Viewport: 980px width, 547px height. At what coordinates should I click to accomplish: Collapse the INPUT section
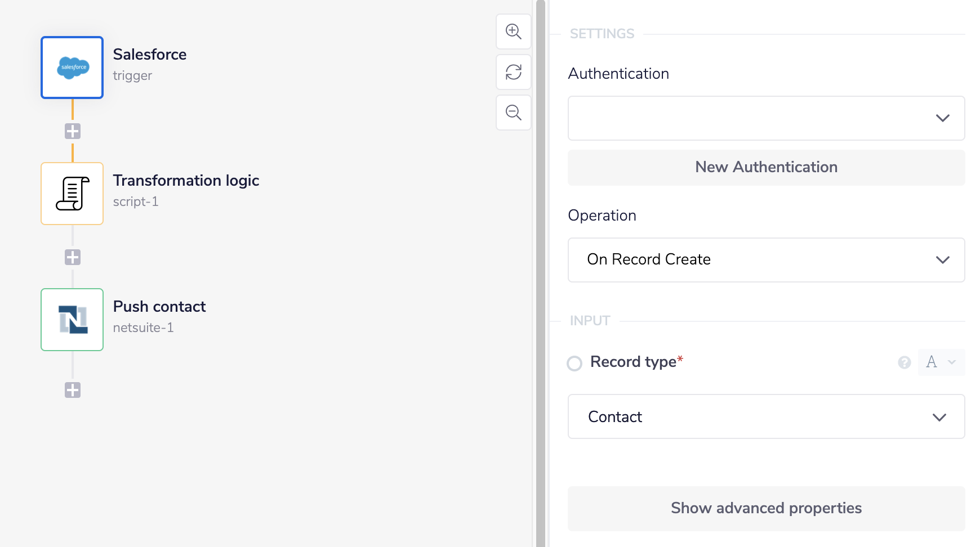click(590, 320)
